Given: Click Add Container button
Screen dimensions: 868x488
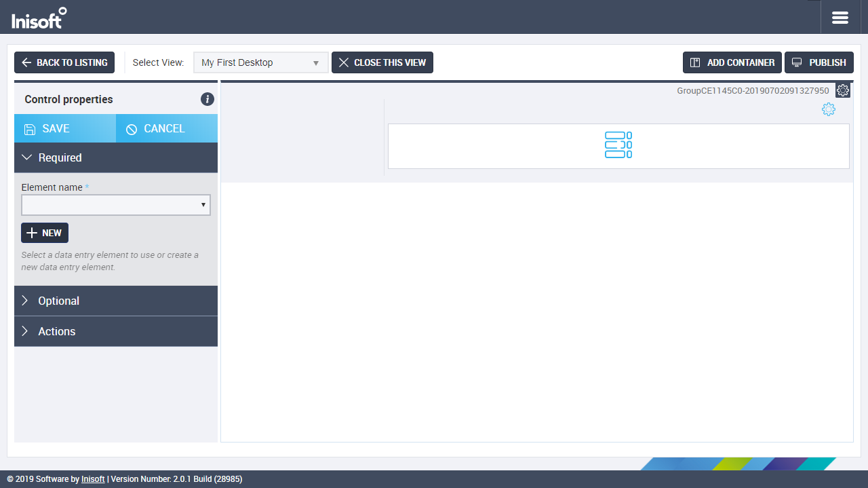Looking at the screenshot, I should point(732,62).
